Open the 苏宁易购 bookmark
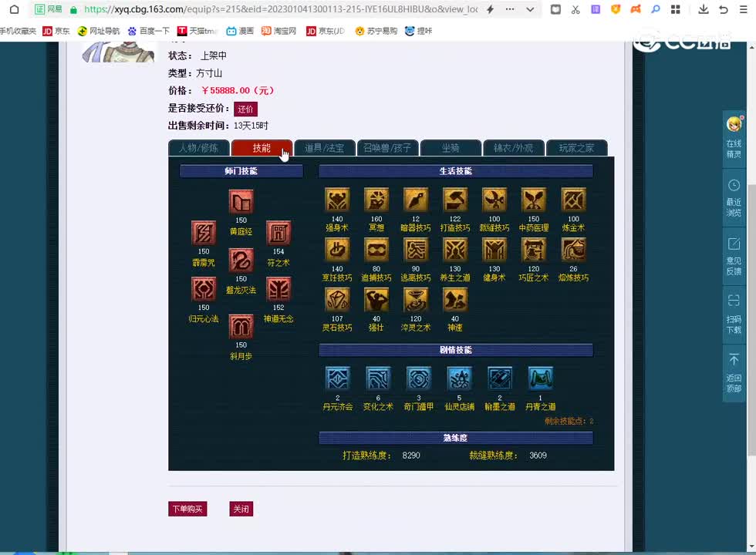Screen dimensions: 756x555 pos(376,31)
